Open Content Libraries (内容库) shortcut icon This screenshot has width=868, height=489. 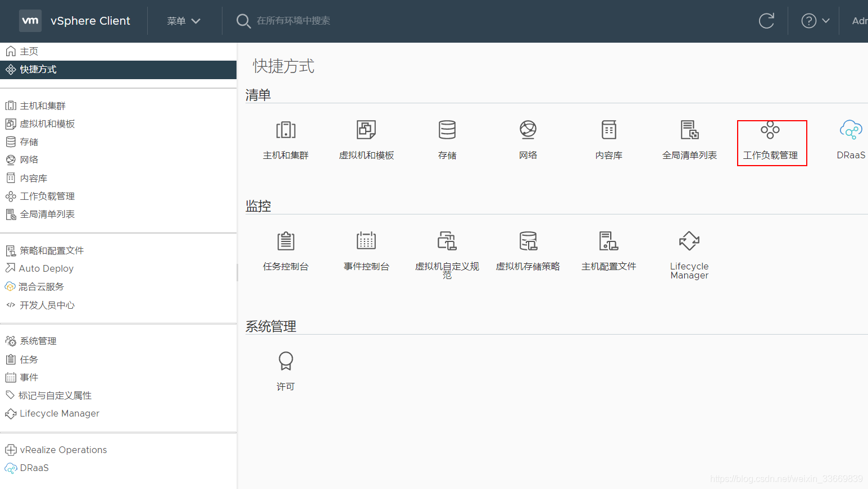609,130
